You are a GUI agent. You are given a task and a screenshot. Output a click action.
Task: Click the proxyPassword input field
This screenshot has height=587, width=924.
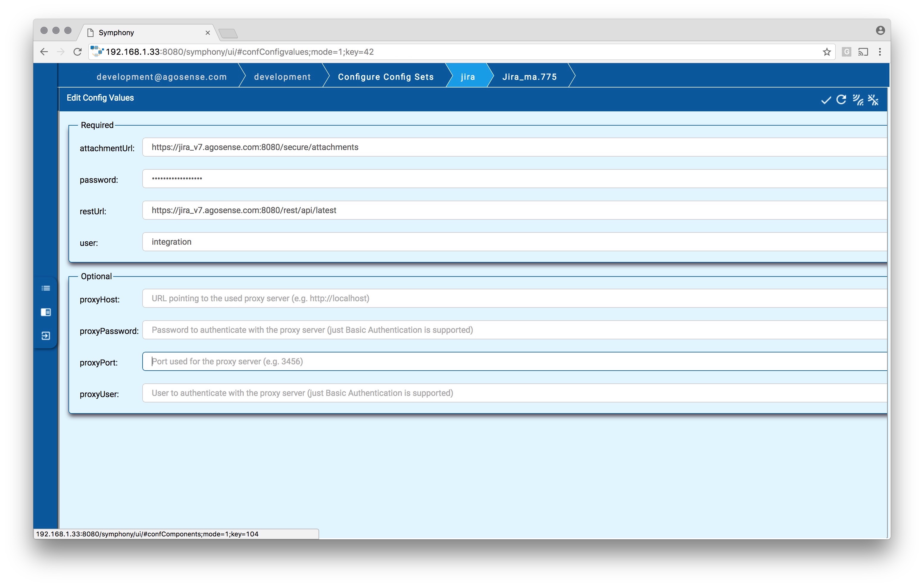(x=515, y=330)
